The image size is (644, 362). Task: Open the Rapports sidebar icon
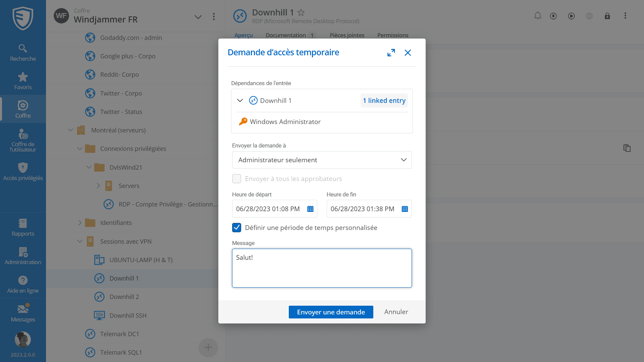click(23, 228)
